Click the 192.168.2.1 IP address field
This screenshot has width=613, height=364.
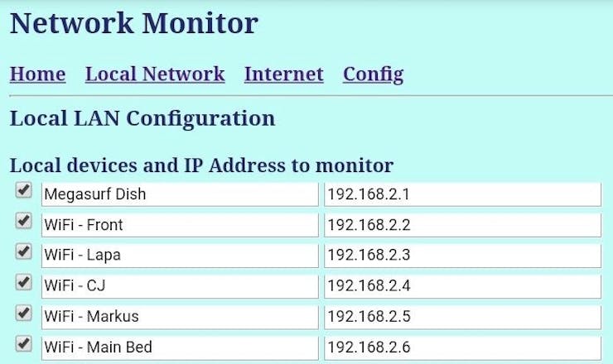click(462, 194)
